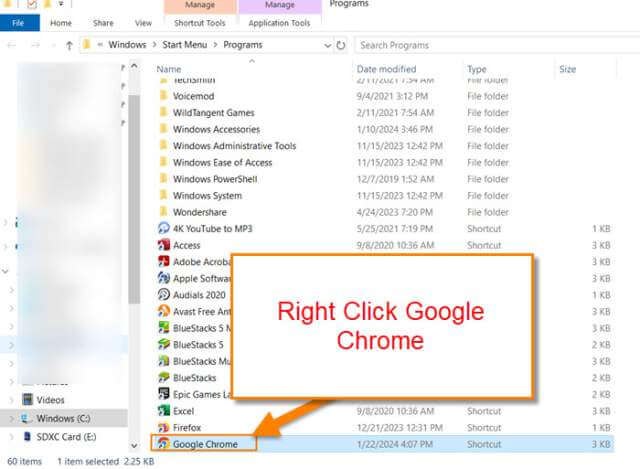The height and width of the screenshot is (469, 640).
Task: Click the navigation pane scrollbar thumb
Action: pos(134,199)
